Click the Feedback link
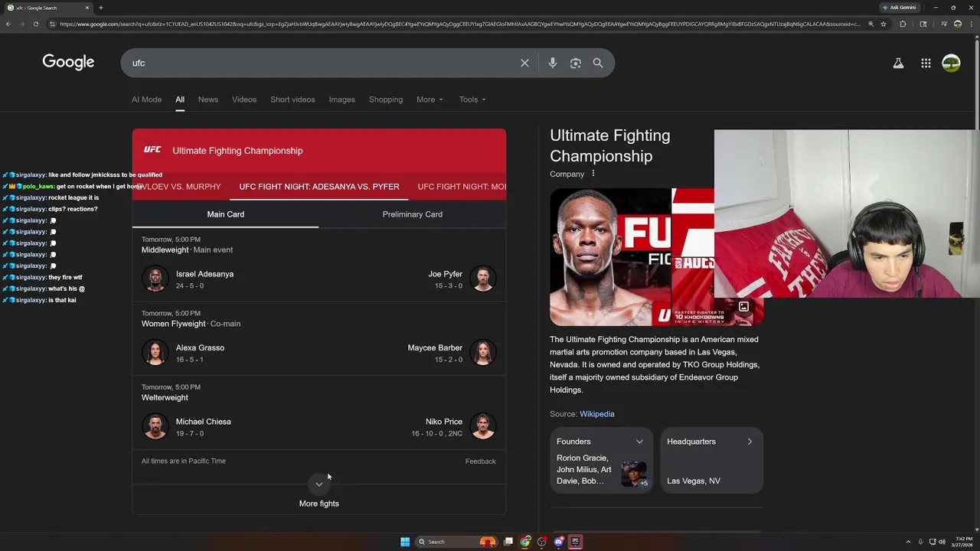This screenshot has height=551, width=980. coord(481,461)
